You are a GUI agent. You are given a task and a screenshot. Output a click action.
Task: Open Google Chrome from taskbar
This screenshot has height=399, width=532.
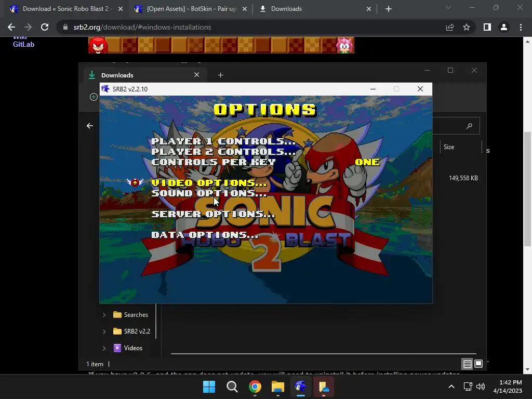(x=255, y=387)
